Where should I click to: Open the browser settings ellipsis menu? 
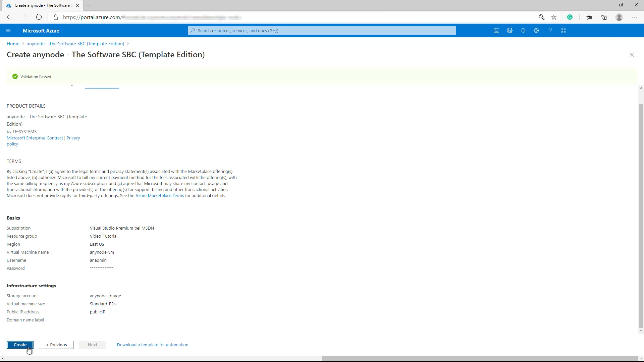click(635, 17)
